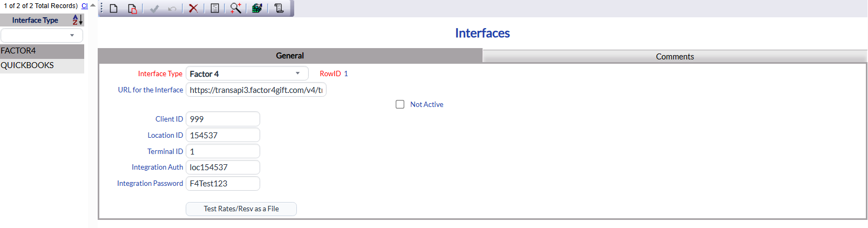Click the scroll log icon

pyautogui.click(x=279, y=8)
